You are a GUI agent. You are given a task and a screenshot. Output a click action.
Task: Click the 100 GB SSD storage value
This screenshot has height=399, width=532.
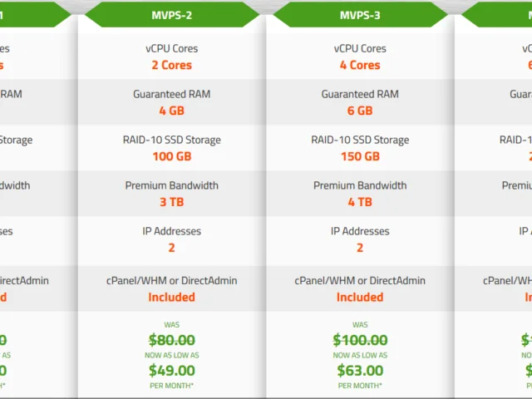172,156
